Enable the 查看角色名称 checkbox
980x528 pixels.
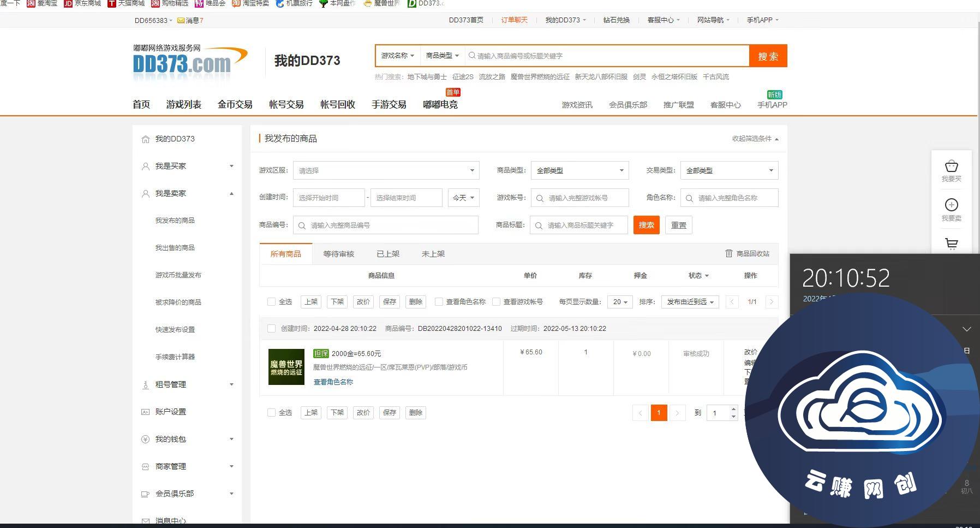click(439, 302)
